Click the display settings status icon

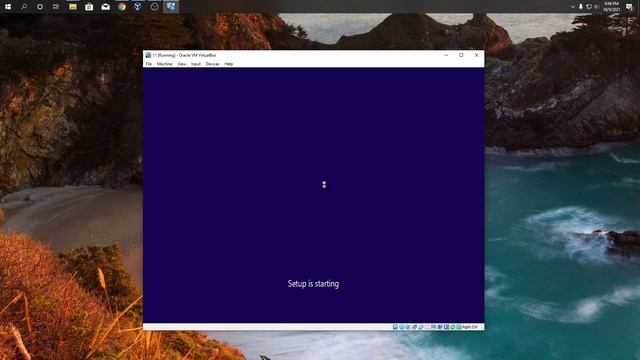[433, 327]
